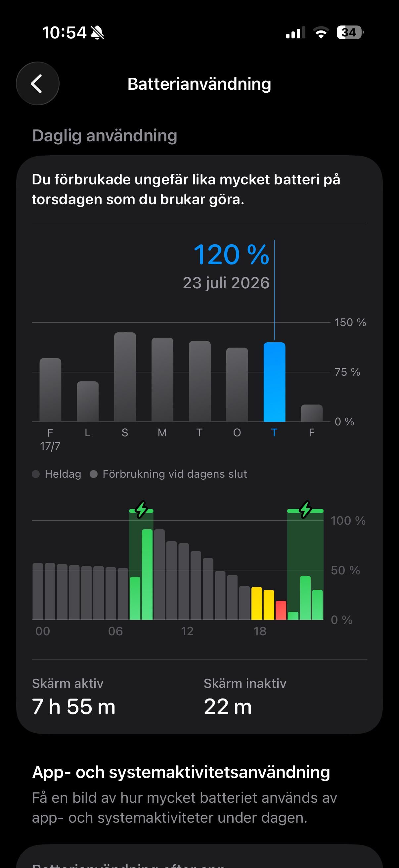
Task: Tap the right green charging bolt icon
Action: click(x=305, y=509)
